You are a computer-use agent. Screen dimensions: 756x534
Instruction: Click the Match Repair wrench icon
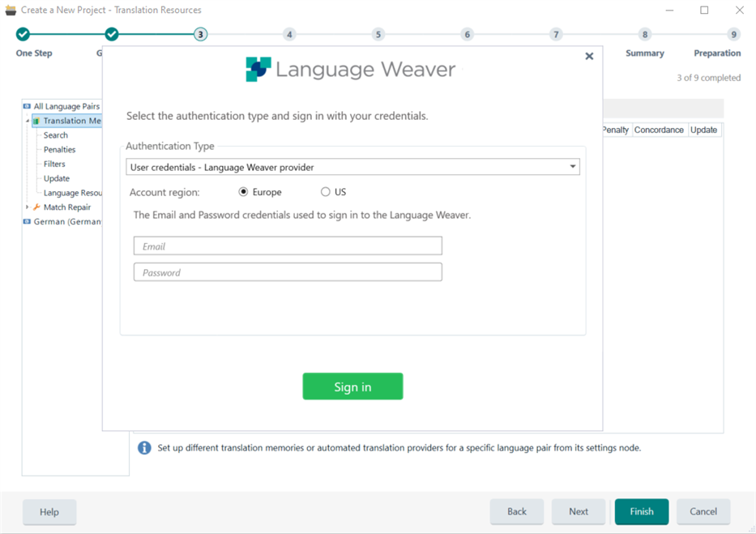coord(36,207)
